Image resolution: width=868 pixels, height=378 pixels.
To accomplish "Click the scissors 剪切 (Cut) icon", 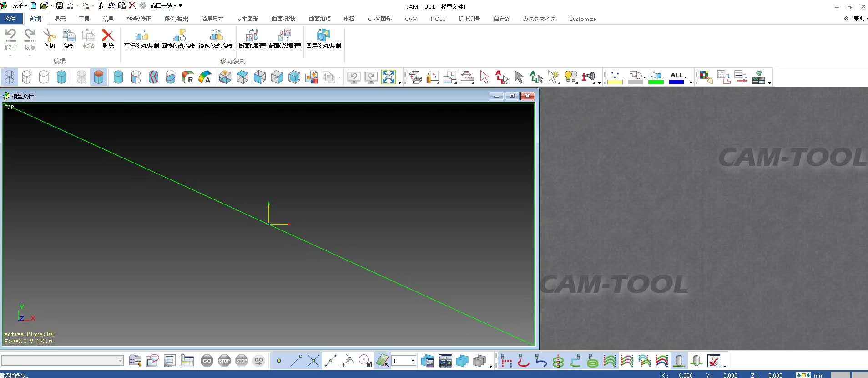I will pos(49,39).
